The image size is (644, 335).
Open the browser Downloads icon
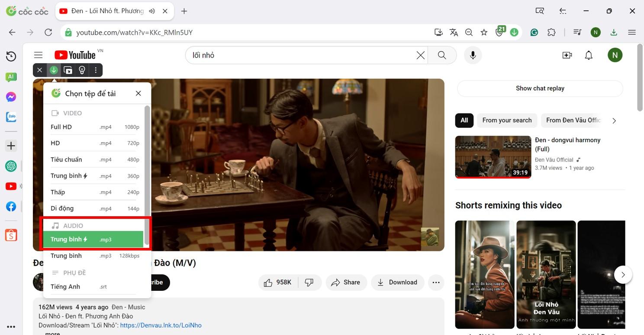click(614, 33)
